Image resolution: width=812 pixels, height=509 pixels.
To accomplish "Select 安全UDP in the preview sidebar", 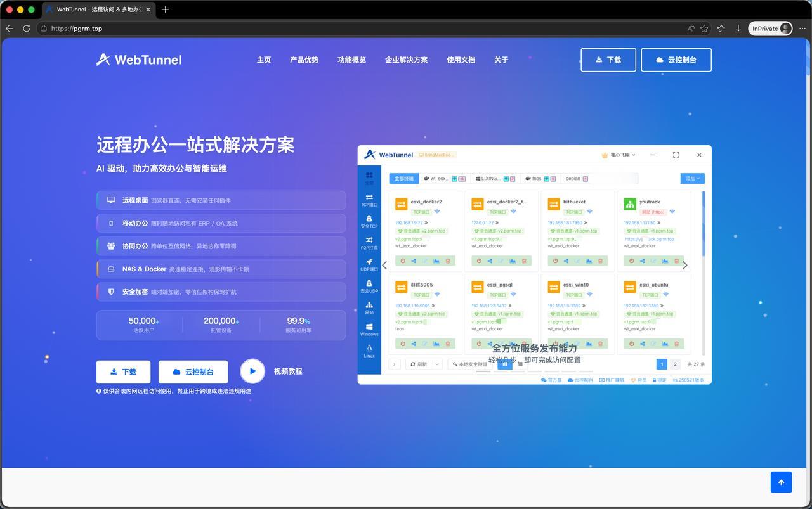I will point(369,287).
